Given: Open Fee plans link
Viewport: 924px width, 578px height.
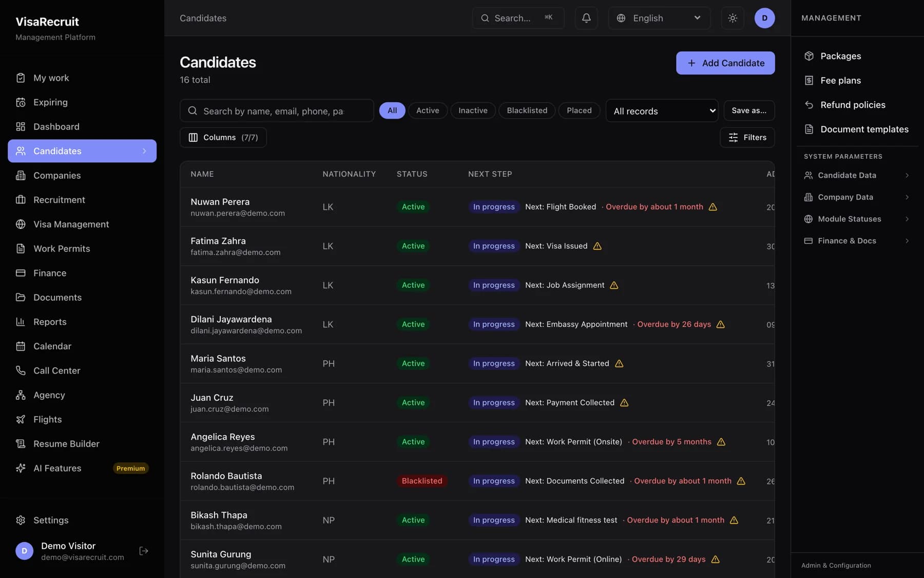Looking at the screenshot, I should [857, 80].
